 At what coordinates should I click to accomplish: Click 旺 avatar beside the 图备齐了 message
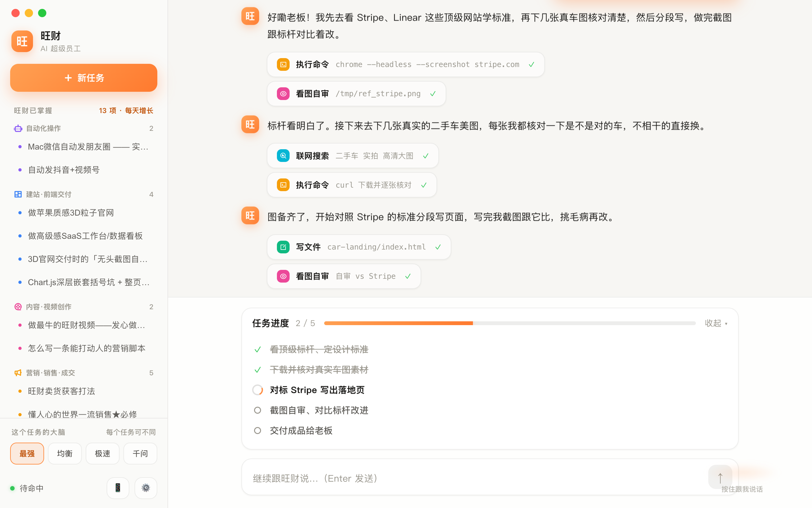[250, 215]
